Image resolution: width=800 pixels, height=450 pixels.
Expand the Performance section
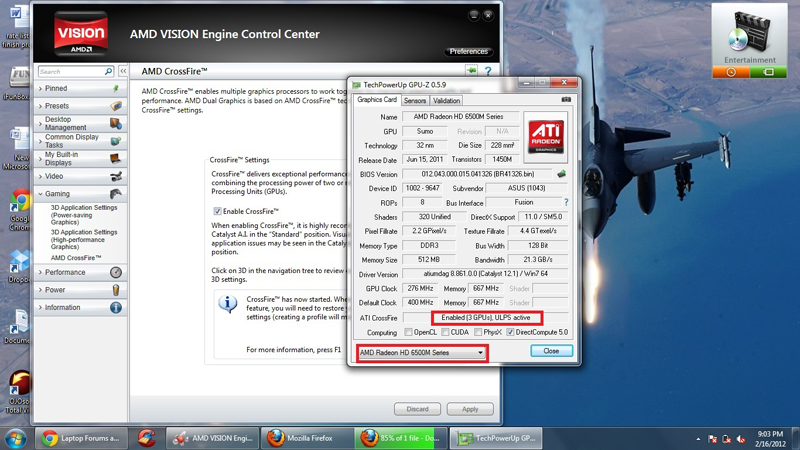40,272
